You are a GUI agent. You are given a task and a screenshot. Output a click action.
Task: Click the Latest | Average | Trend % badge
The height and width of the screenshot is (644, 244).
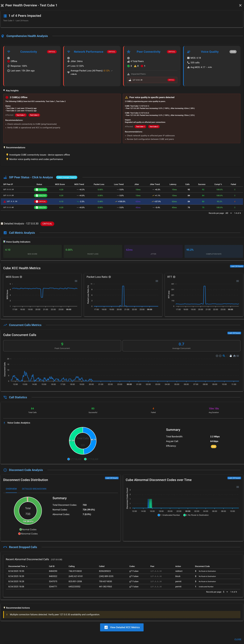pyautogui.click(x=67, y=177)
